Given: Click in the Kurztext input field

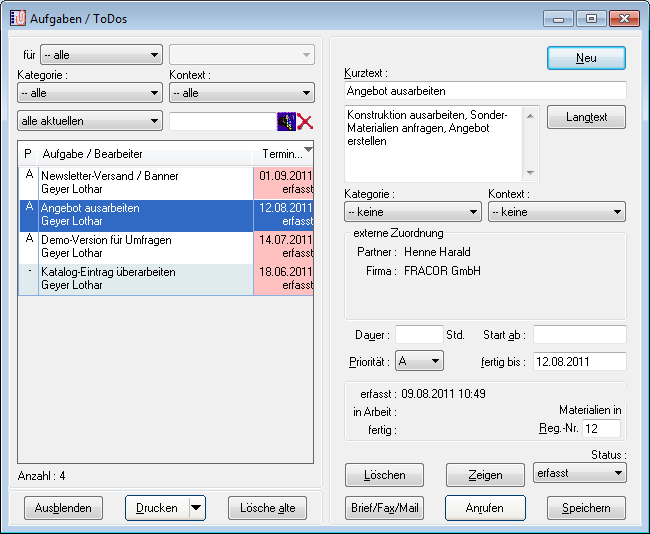Looking at the screenshot, I should point(484,92).
